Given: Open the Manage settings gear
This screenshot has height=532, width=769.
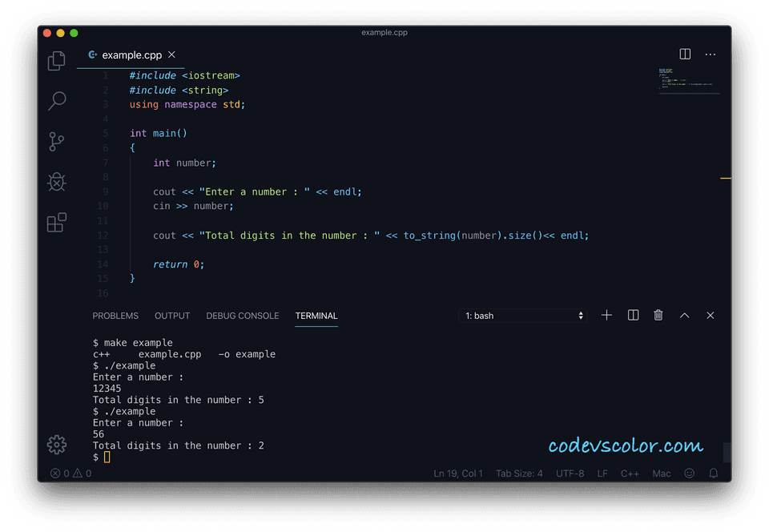Looking at the screenshot, I should coord(56,445).
